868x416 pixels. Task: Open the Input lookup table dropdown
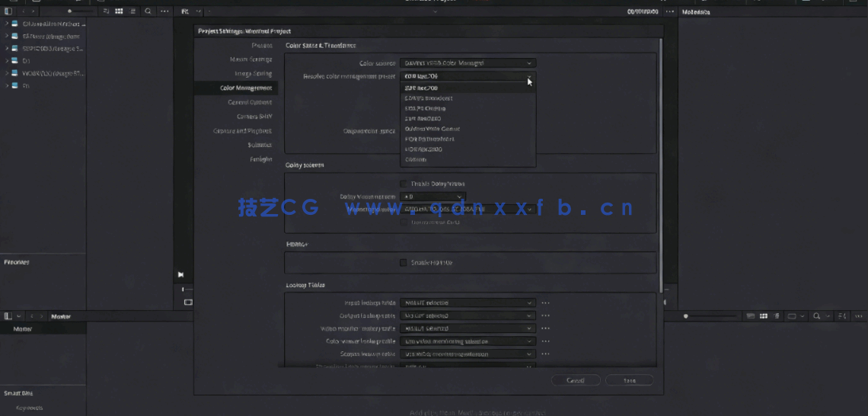click(468, 303)
